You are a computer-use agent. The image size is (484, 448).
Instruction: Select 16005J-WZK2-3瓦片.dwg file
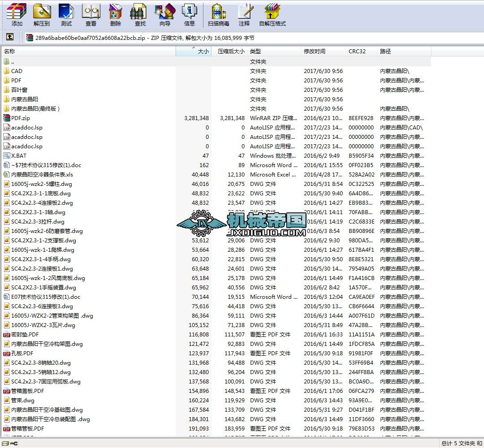tap(216, 325)
